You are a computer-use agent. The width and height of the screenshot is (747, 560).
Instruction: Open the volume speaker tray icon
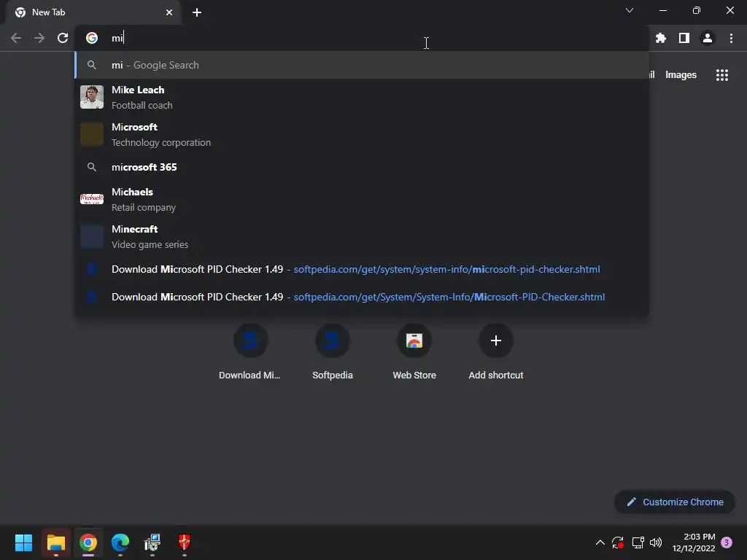tap(656, 542)
